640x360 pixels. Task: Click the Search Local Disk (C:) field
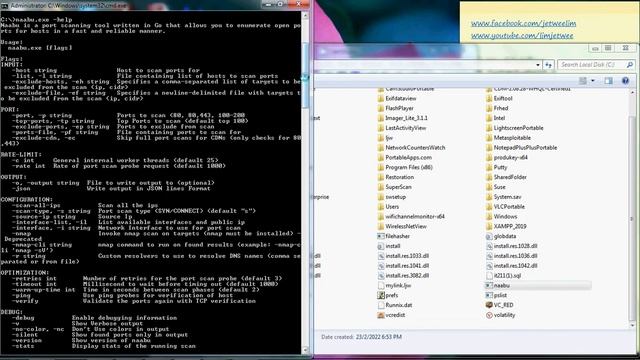[x=596, y=65]
